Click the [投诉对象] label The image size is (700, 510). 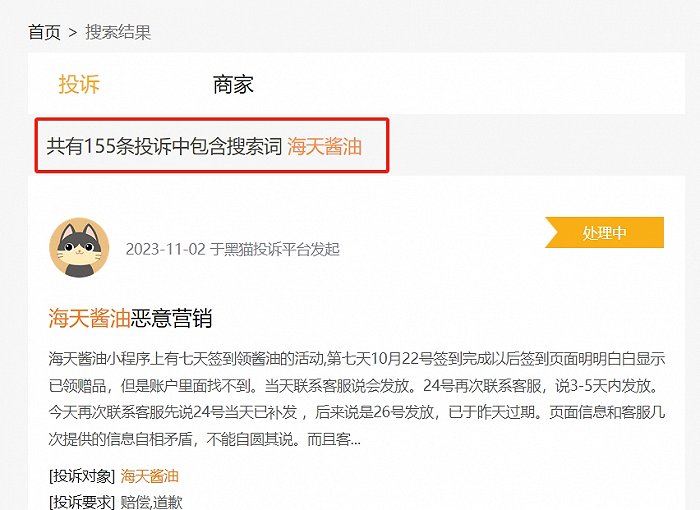click(x=82, y=476)
